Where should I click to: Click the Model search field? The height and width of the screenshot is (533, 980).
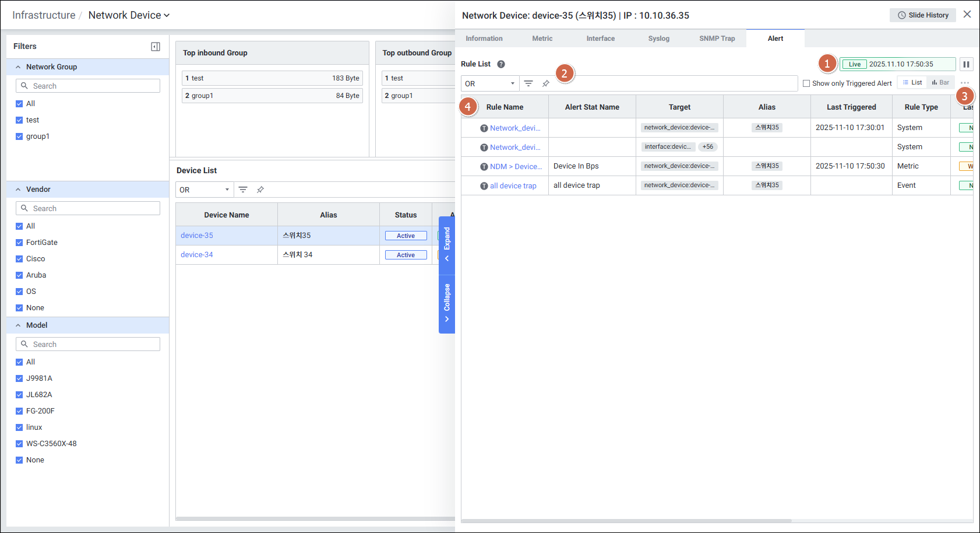pos(88,344)
